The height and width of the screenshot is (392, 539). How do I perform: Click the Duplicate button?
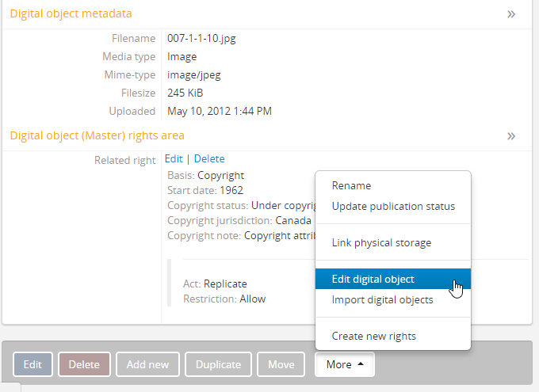pos(218,364)
